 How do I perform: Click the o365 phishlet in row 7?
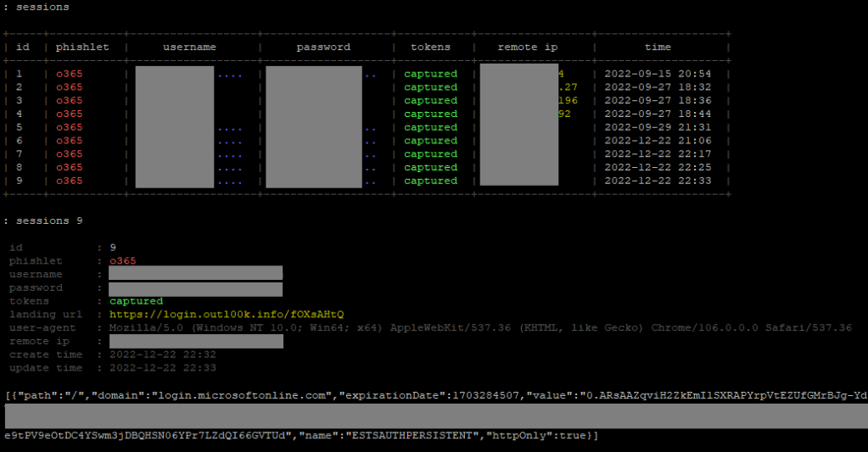point(70,154)
